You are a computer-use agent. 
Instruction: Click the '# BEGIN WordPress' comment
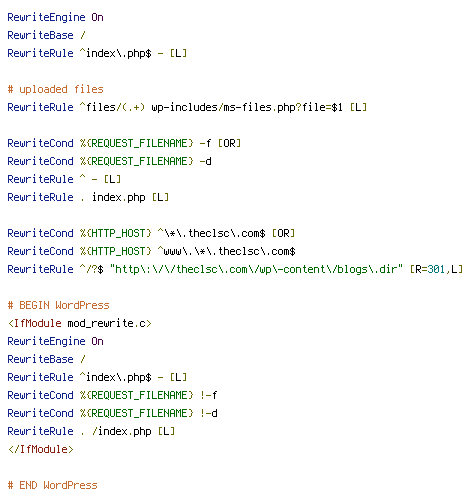[58, 305]
